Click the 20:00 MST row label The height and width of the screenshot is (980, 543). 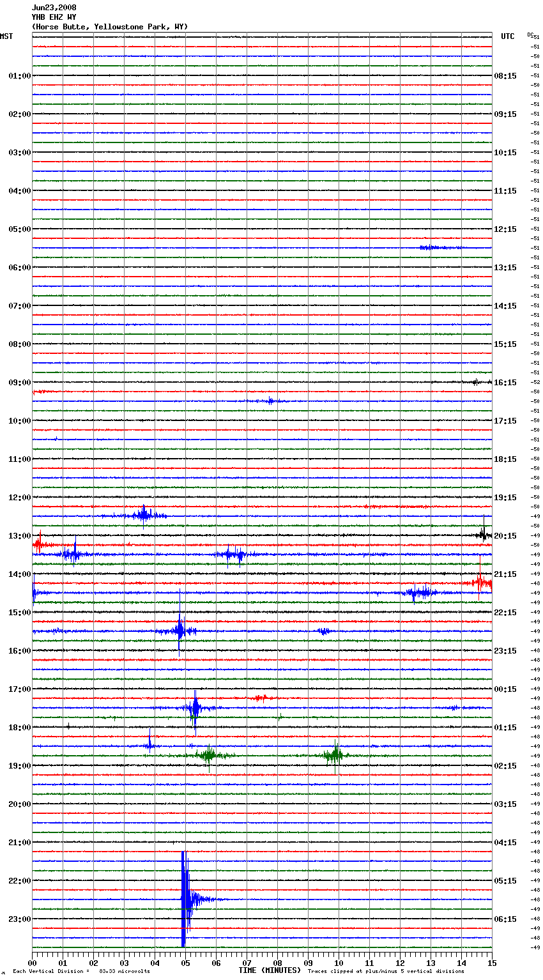[x=20, y=804]
